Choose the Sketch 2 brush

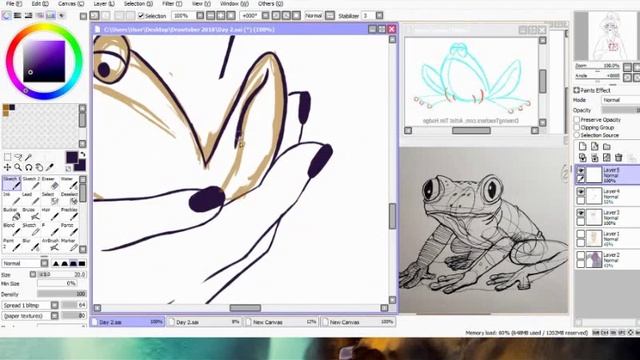coord(31,183)
